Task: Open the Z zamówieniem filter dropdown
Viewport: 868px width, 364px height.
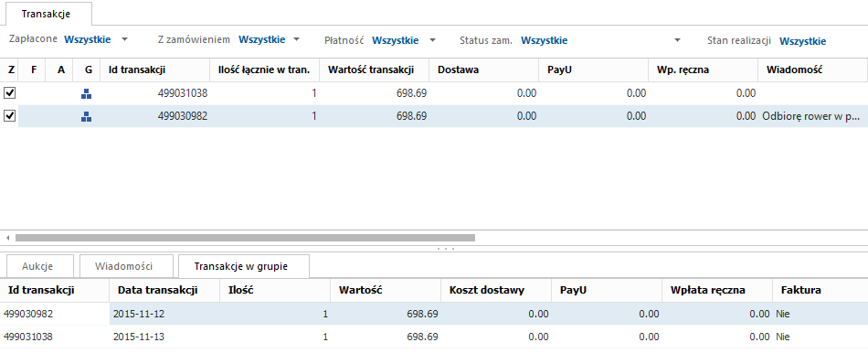Action: (297, 40)
